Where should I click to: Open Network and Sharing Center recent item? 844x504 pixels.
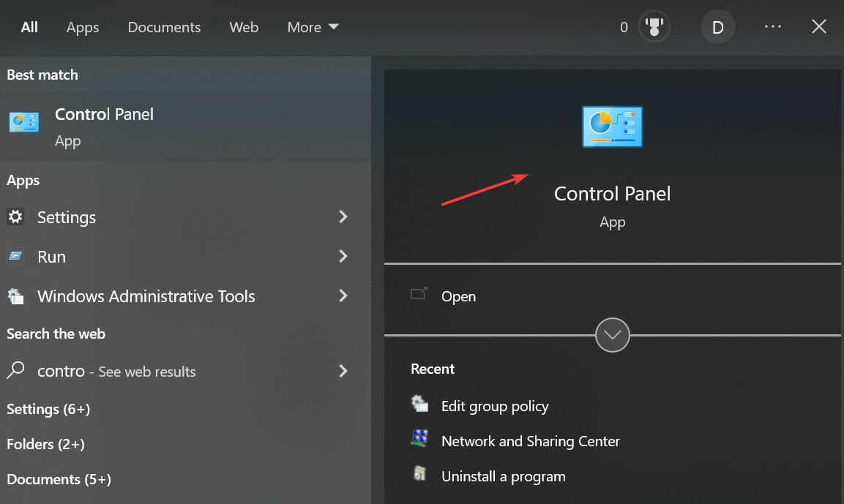coord(531,441)
